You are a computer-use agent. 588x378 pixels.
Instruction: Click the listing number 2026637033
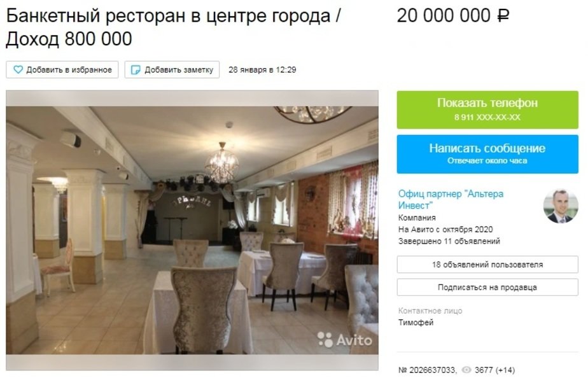[x=428, y=370]
